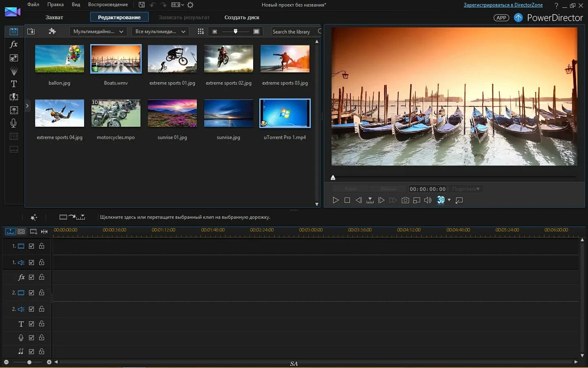
Task: Open the Title room in left sidebar
Action: pyautogui.click(x=13, y=84)
